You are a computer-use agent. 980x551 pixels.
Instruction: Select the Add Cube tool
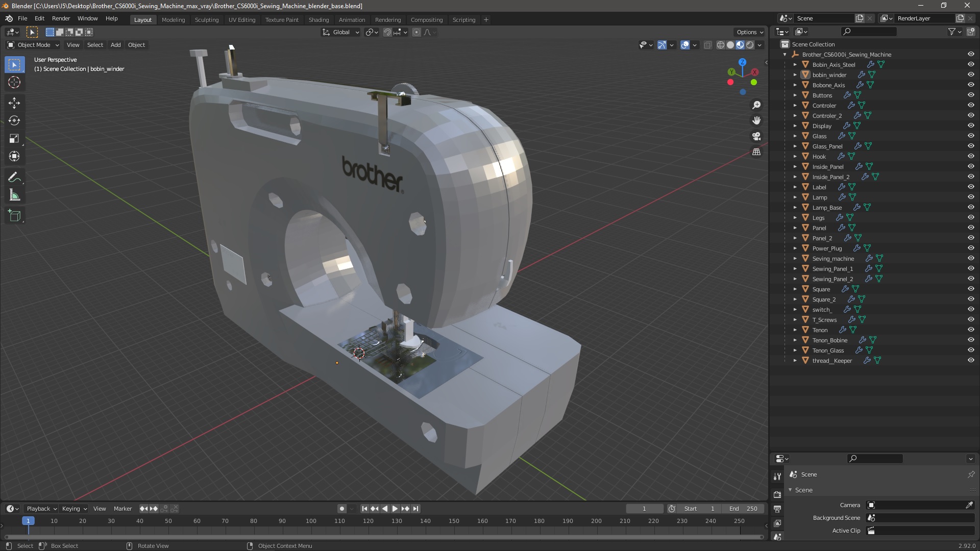tap(14, 216)
